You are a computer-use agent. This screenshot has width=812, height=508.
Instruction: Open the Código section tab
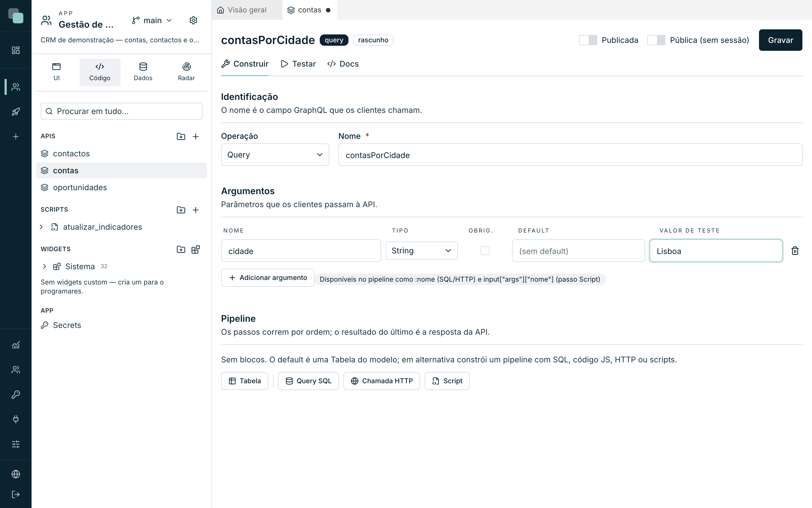pyautogui.click(x=100, y=72)
